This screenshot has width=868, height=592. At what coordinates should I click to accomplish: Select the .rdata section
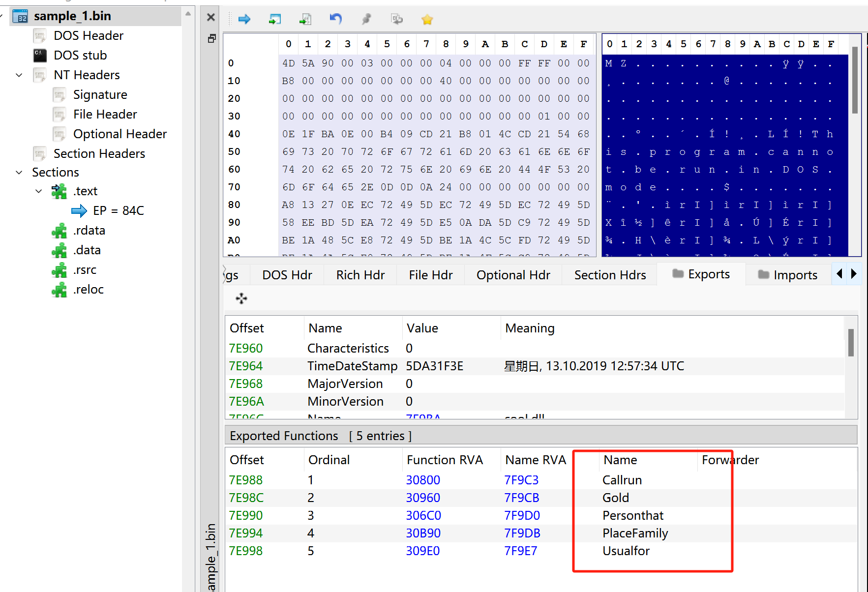89,231
